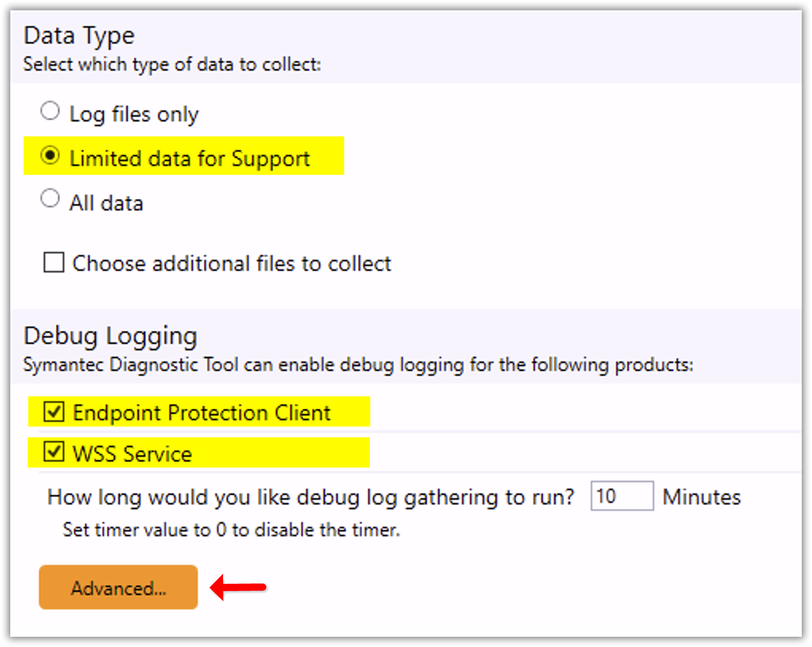Viewport: 812px width, 647px height.
Task: Select the All data radio button
Action: pyautogui.click(x=50, y=198)
